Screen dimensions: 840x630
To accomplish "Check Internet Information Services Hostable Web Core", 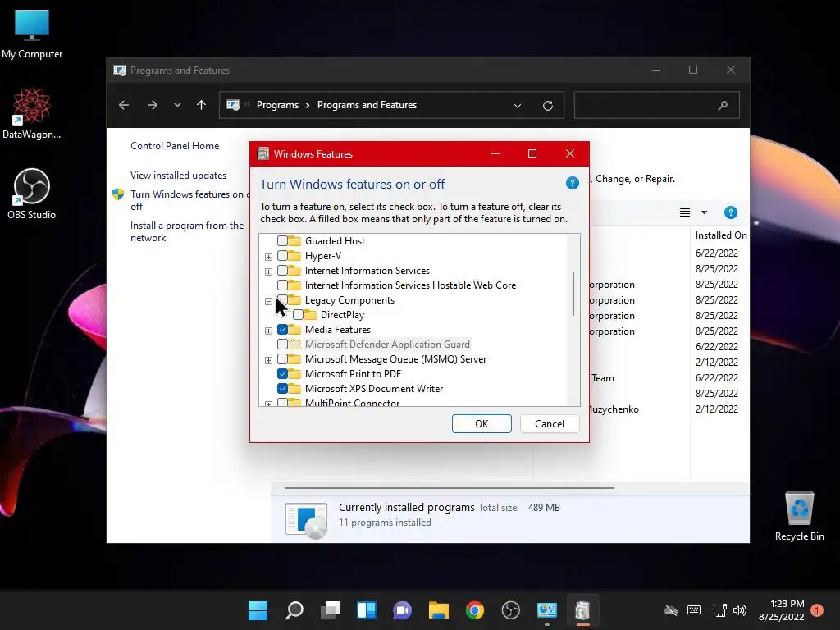I will (x=282, y=285).
